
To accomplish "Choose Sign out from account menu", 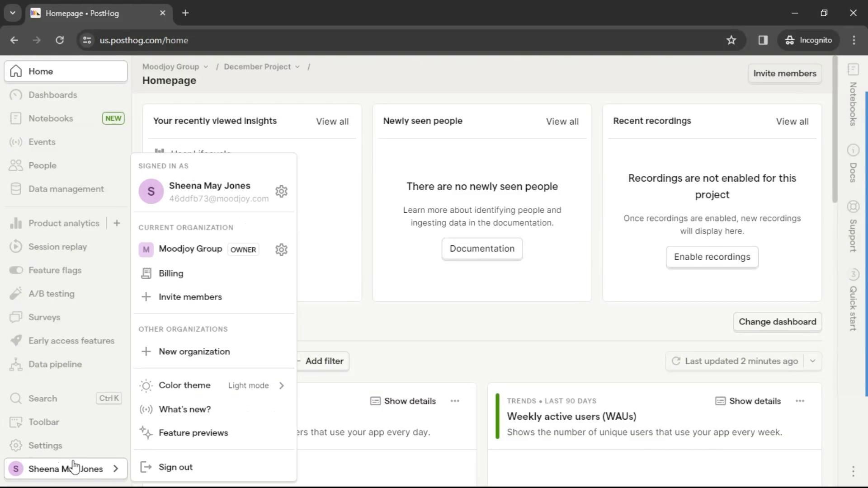I will 175,467.
